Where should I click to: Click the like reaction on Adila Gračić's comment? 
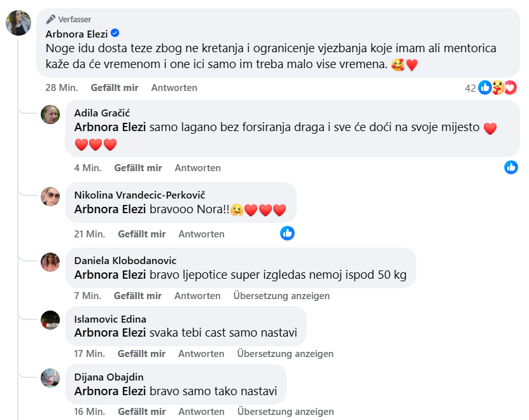511,167
